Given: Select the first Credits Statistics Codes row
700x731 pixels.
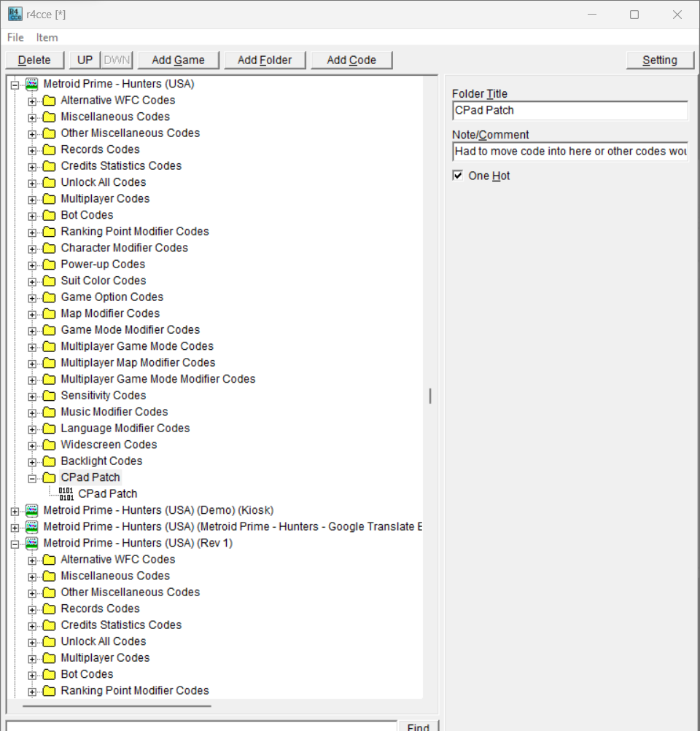Looking at the screenshot, I should point(121,166).
